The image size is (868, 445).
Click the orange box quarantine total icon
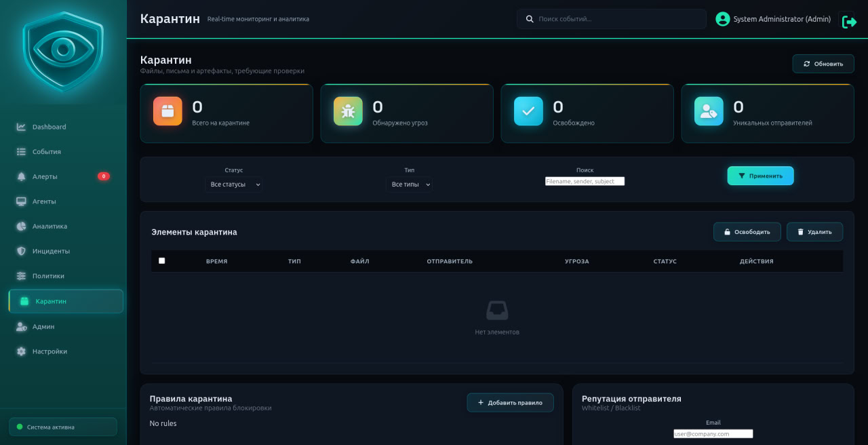(167, 111)
